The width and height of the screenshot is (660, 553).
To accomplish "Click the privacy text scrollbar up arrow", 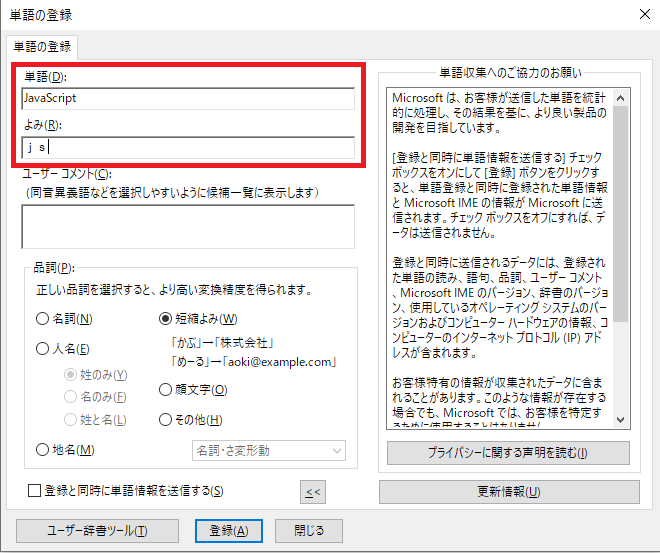I will (x=620, y=98).
